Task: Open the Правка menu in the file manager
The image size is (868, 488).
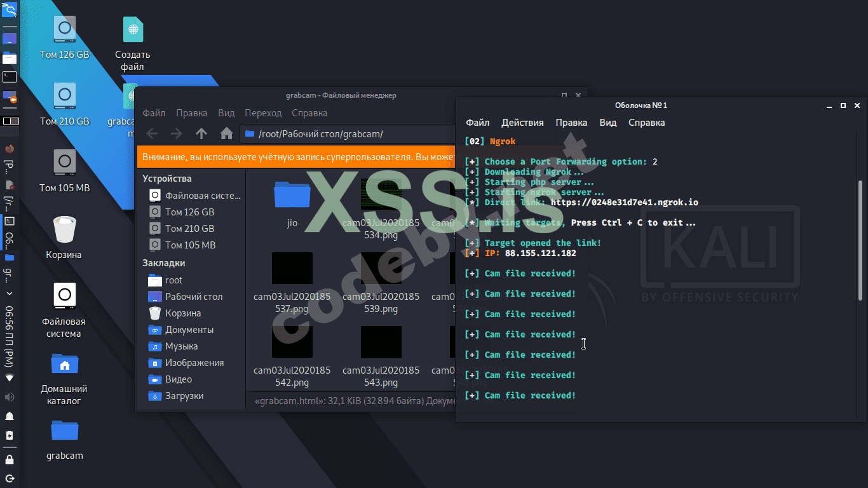Action: [192, 113]
